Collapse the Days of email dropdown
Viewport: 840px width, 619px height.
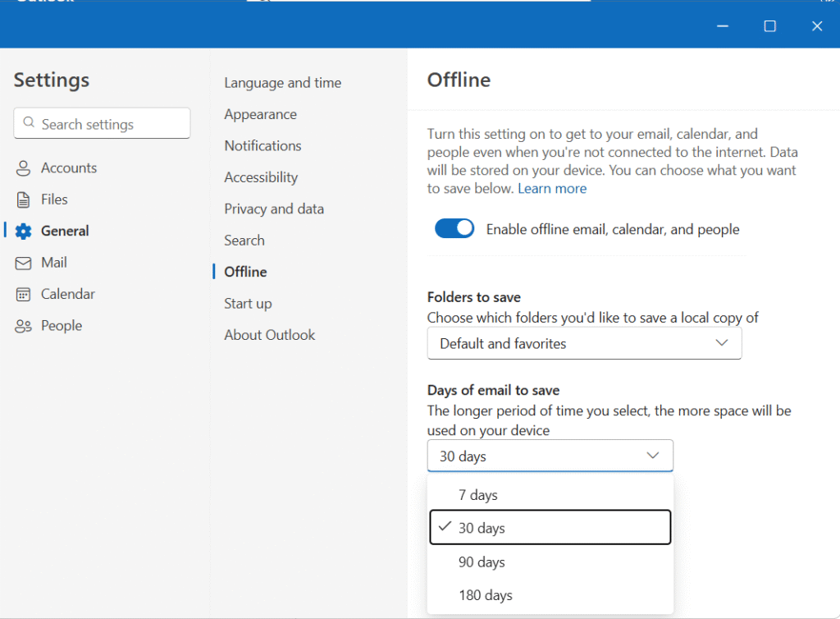[550, 456]
